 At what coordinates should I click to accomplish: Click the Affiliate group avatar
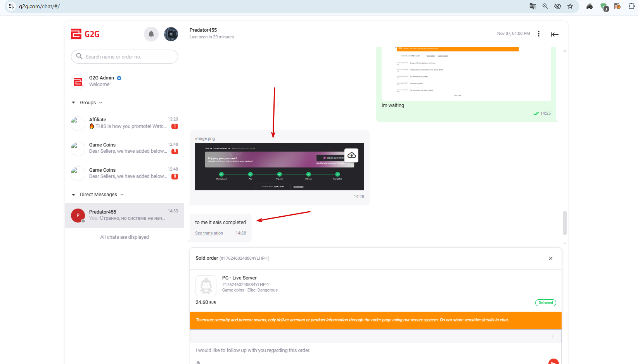point(78,123)
